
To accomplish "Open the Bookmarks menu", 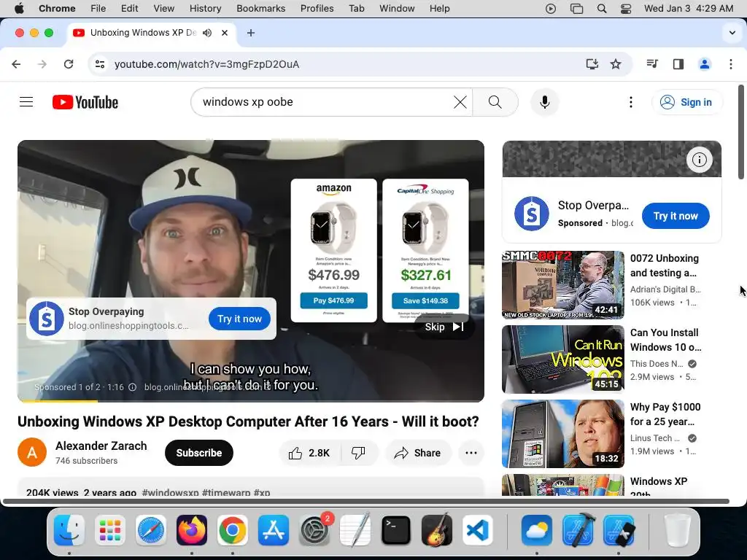I will (x=260, y=9).
